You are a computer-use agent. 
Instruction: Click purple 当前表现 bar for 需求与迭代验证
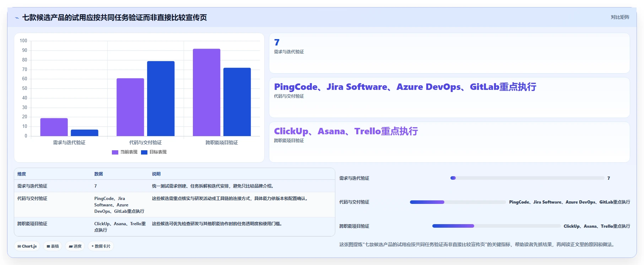point(54,127)
